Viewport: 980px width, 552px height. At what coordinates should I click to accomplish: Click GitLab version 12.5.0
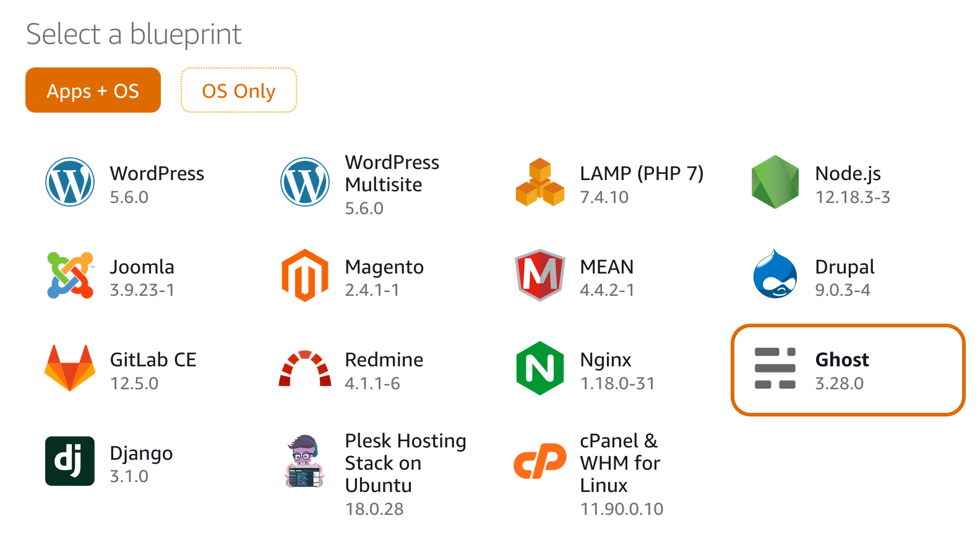pyautogui.click(x=134, y=384)
